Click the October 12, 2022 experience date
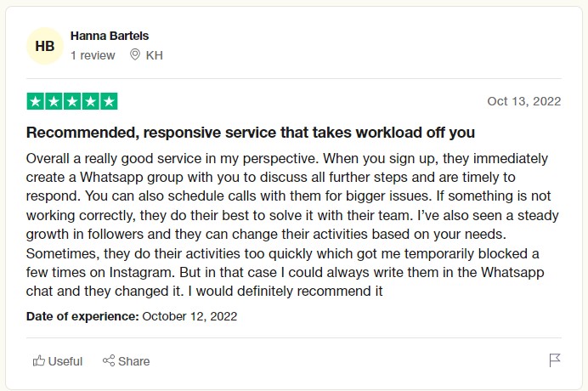This screenshot has width=588, height=391. pyautogui.click(x=189, y=316)
